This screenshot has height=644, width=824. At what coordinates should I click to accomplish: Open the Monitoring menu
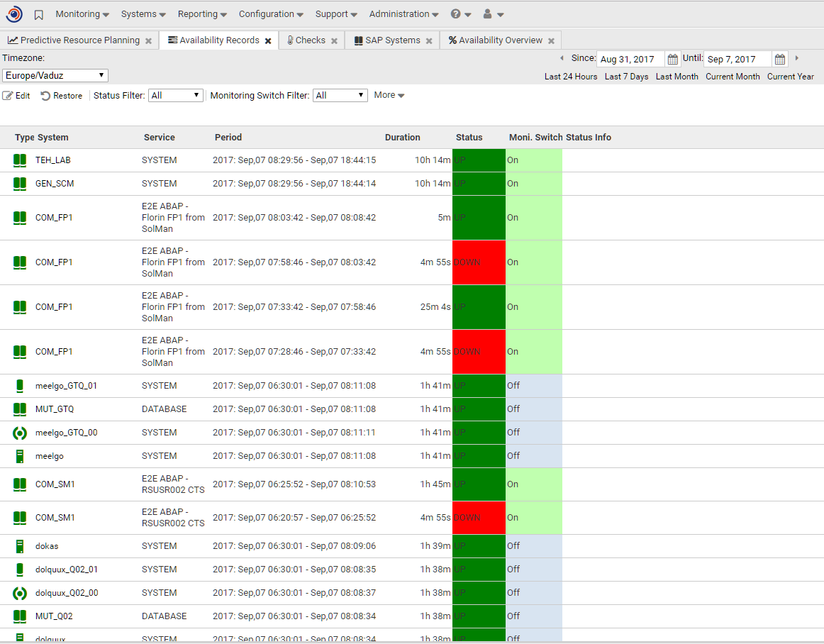point(82,14)
